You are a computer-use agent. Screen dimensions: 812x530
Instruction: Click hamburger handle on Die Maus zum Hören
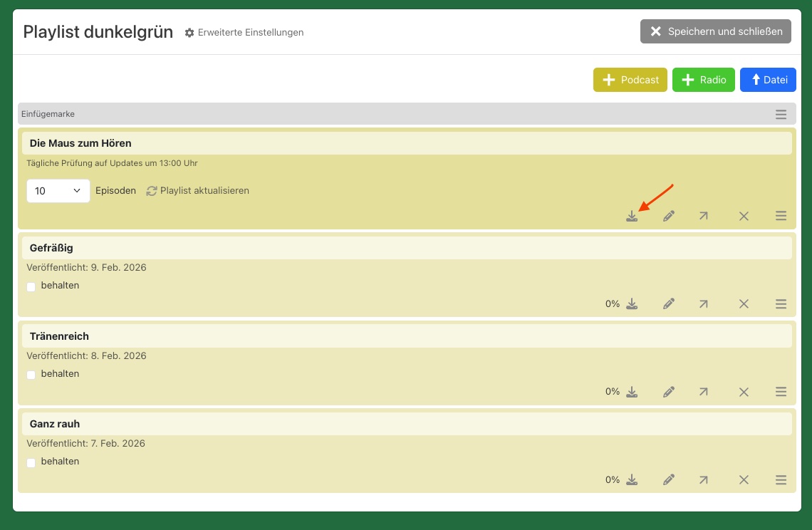(x=781, y=217)
